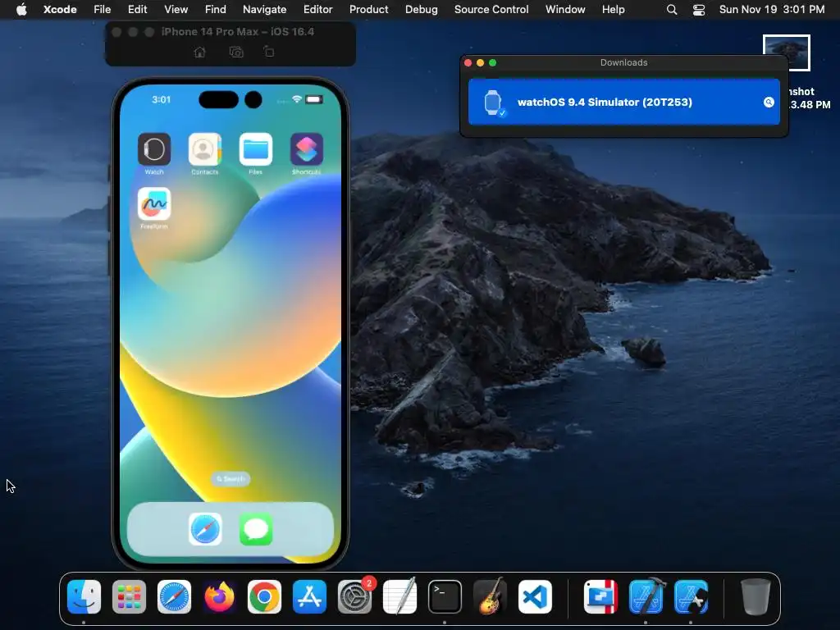
Task: Take a simulator screenshot with camera icon
Action: click(x=236, y=52)
